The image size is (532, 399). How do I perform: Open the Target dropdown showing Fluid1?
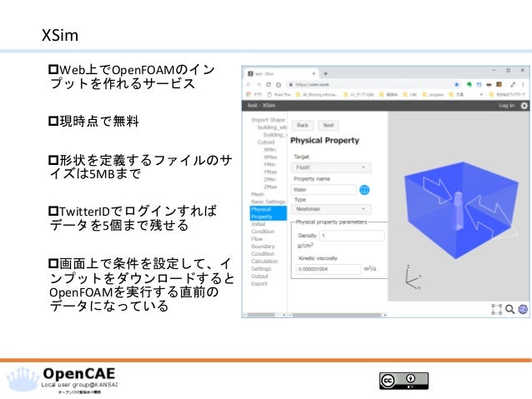[331, 167]
